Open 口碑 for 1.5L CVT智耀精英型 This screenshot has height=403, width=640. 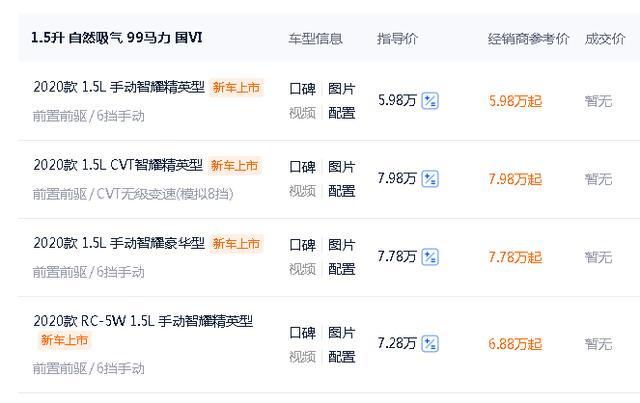[x=302, y=167]
